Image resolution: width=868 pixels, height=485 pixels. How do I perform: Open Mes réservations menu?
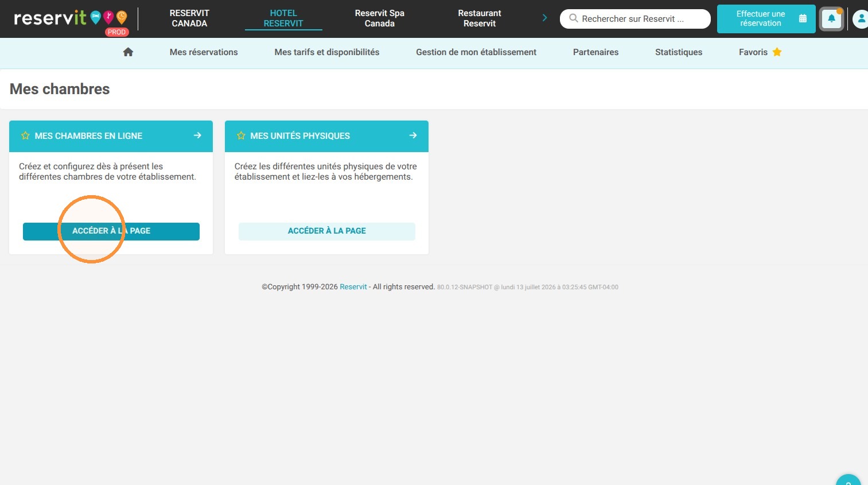[x=204, y=52]
